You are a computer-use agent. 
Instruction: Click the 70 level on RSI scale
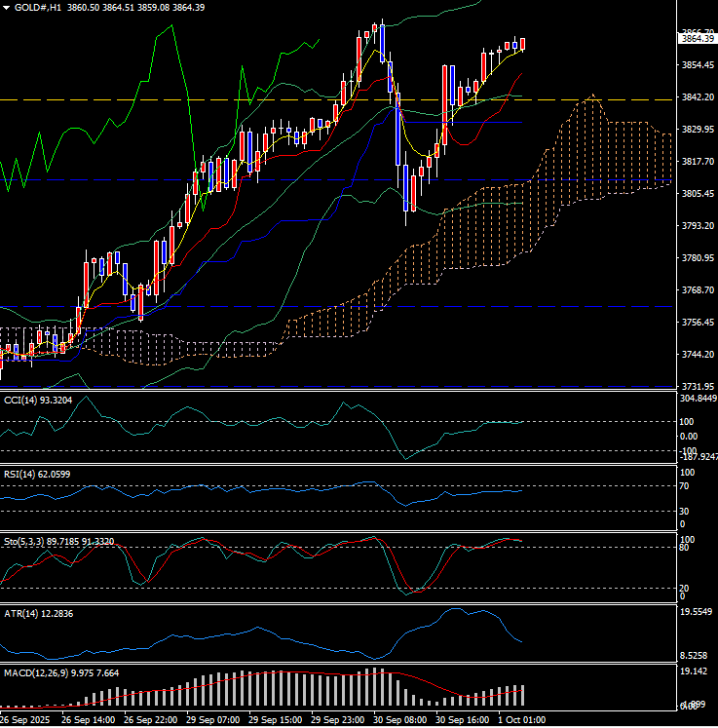coord(684,485)
